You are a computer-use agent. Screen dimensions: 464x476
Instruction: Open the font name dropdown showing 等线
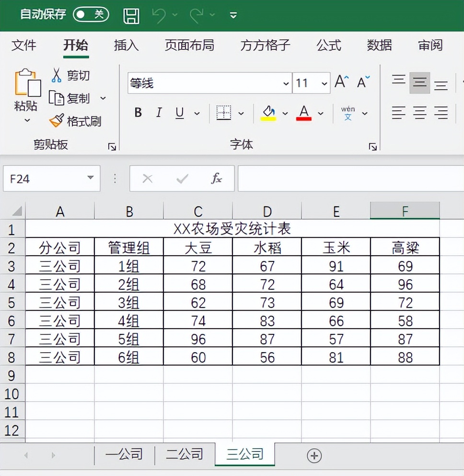pos(286,83)
